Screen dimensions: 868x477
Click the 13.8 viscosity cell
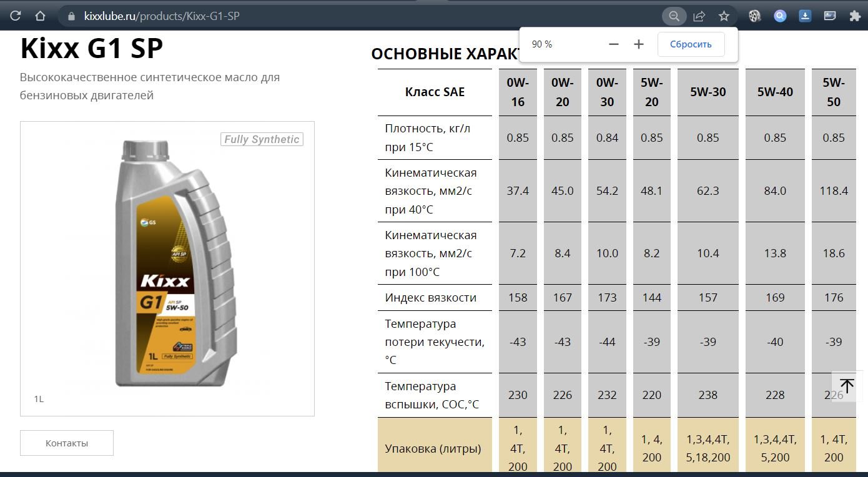pos(775,253)
